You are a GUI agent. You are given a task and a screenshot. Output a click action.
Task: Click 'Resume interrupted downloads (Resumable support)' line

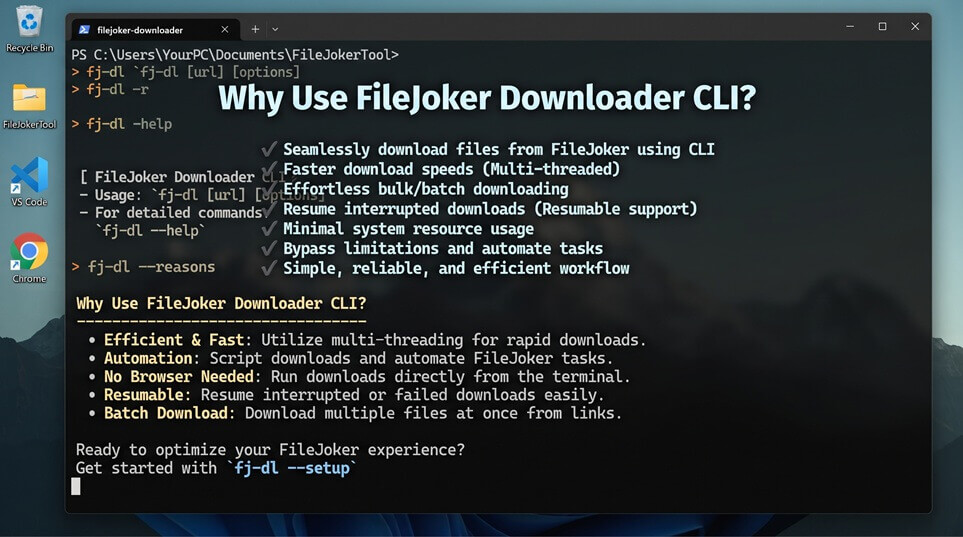(x=490, y=209)
